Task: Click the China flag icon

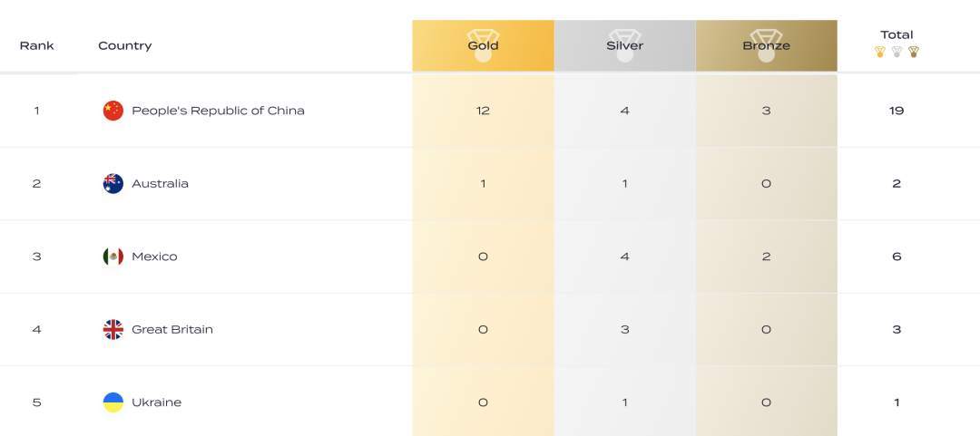Action: click(x=113, y=111)
